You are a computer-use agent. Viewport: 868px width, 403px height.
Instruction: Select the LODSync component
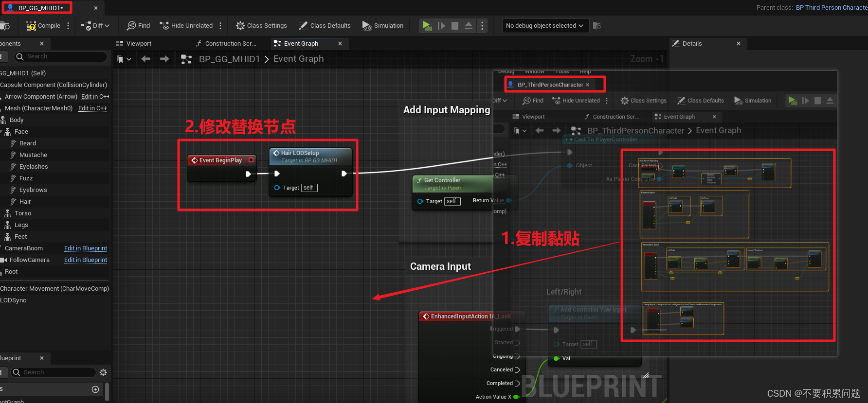13,300
